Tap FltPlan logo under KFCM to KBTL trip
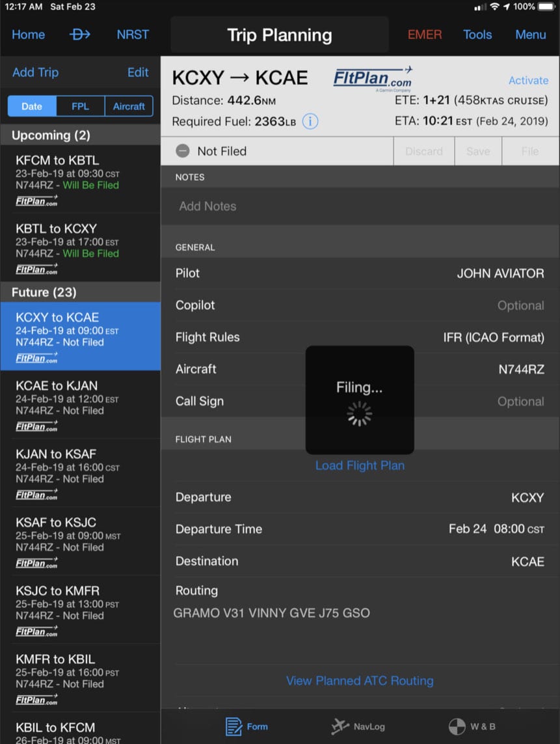This screenshot has height=744, width=560. [x=36, y=200]
